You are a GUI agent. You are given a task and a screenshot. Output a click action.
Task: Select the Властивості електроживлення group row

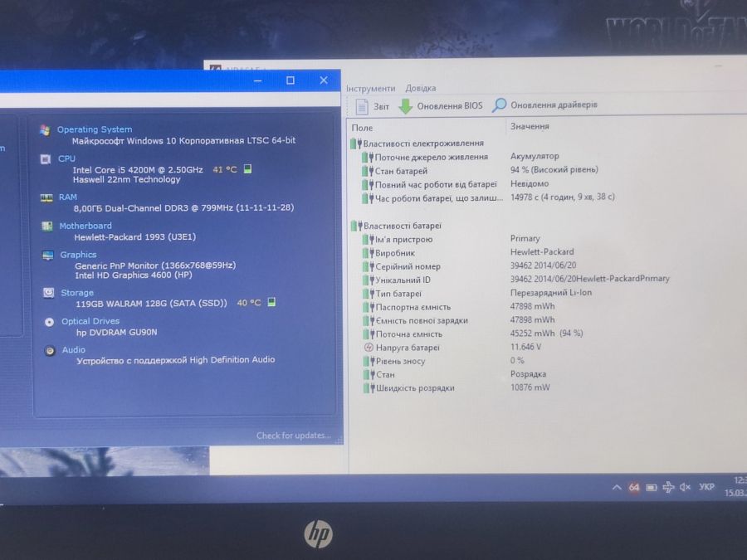click(417, 144)
